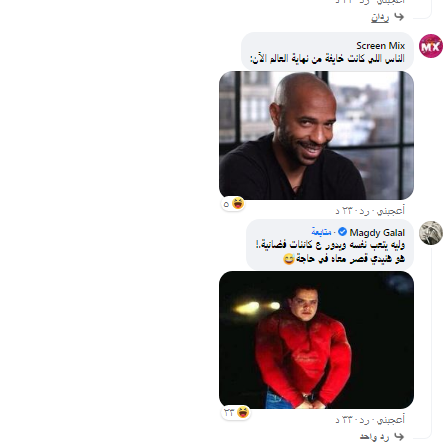Reply to Magdy Galal's comment via رد

pos(364,420)
